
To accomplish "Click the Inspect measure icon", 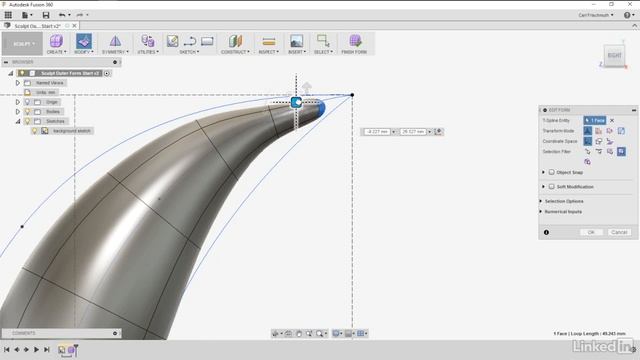I will coord(269,41).
